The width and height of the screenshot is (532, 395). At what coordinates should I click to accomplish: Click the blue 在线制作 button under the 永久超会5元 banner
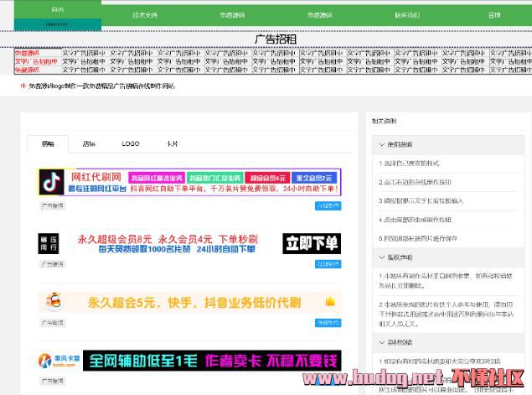tap(328, 323)
